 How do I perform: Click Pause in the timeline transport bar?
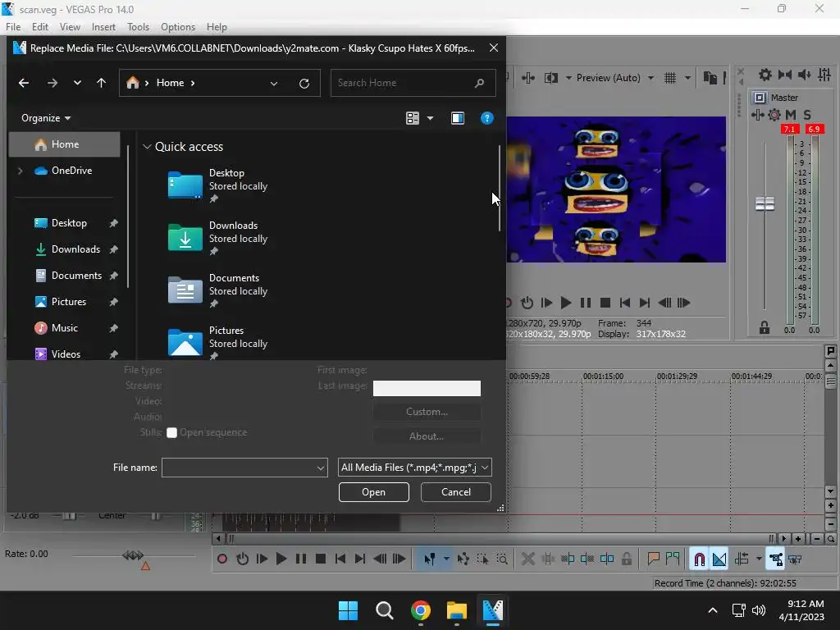coord(301,559)
